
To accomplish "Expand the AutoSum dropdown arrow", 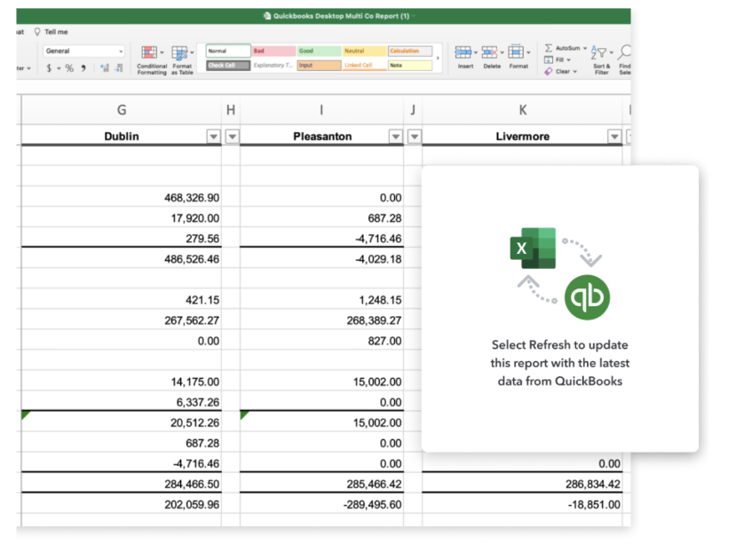I will [585, 48].
